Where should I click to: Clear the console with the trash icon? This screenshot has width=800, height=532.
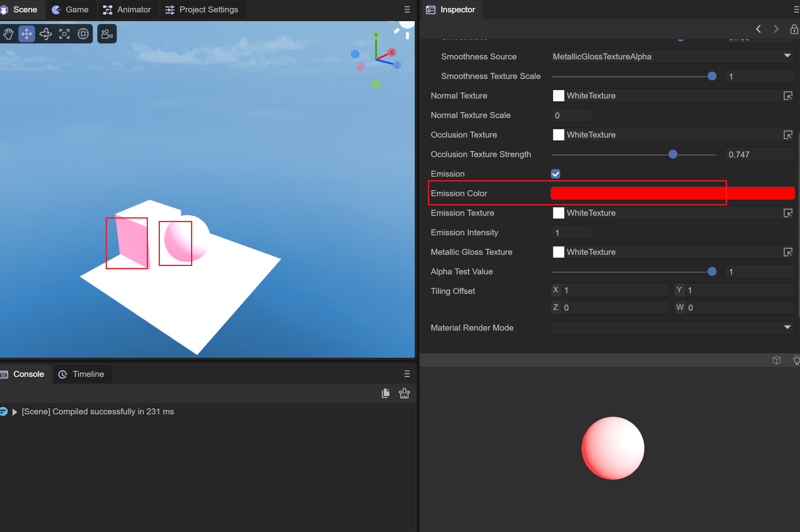[x=404, y=394]
